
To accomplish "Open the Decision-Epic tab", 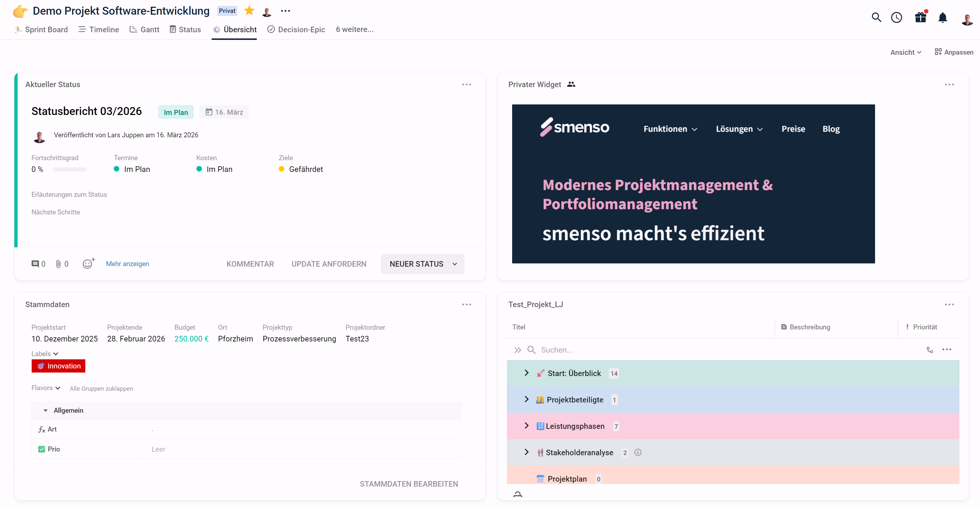I will pyautogui.click(x=296, y=30).
